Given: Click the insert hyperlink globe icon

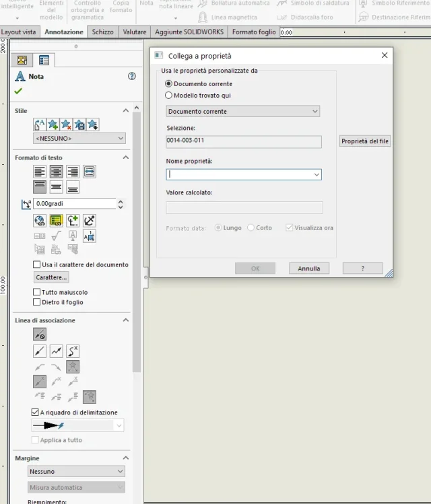Looking at the screenshot, I should pyautogui.click(x=40, y=221).
